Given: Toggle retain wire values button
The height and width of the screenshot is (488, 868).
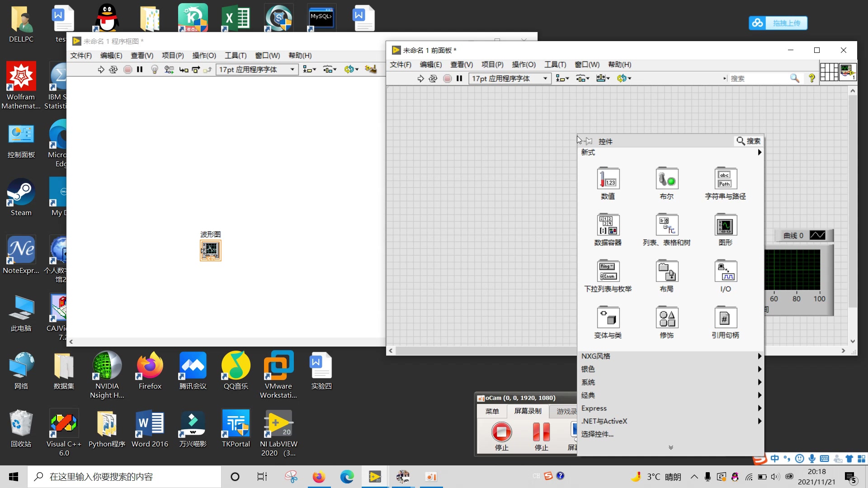Looking at the screenshot, I should click(169, 70).
